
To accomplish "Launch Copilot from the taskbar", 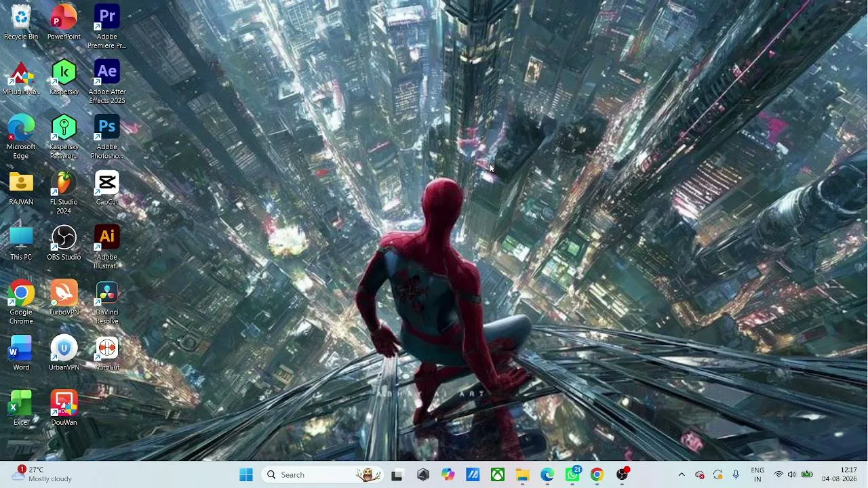I will click(448, 475).
